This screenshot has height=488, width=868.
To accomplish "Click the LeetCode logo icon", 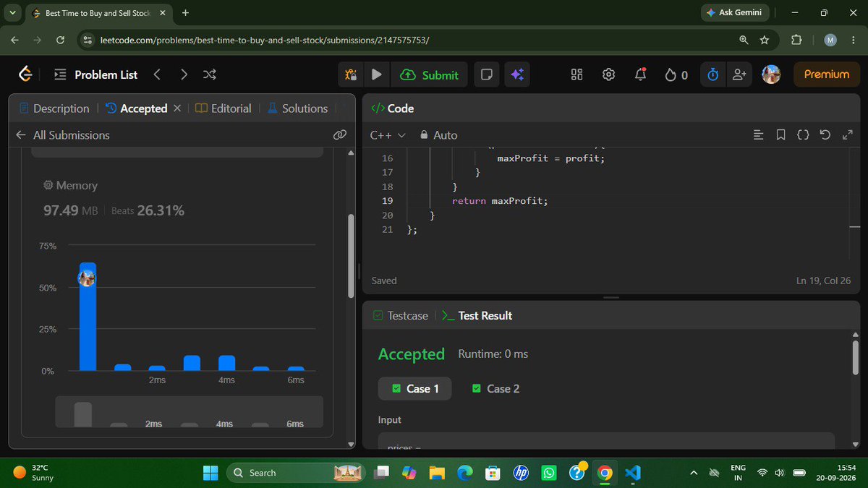I will (x=25, y=74).
